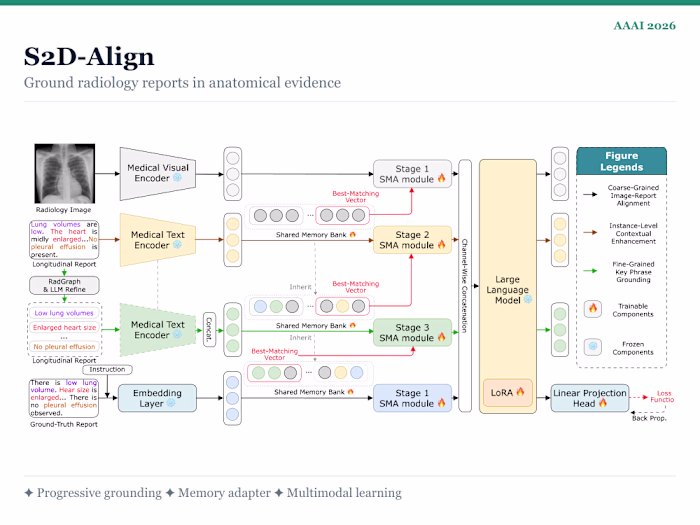
Task: Click the brown arrow in Figure Legends
Action: click(x=590, y=233)
